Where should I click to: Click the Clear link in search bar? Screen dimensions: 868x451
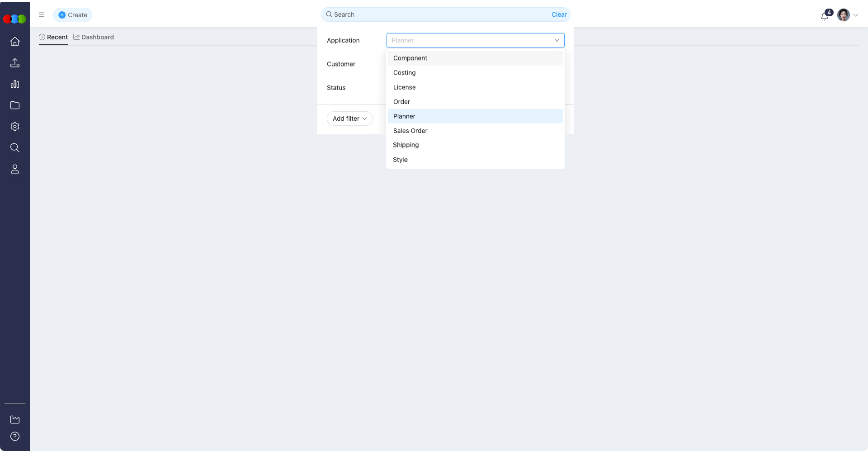coord(559,14)
